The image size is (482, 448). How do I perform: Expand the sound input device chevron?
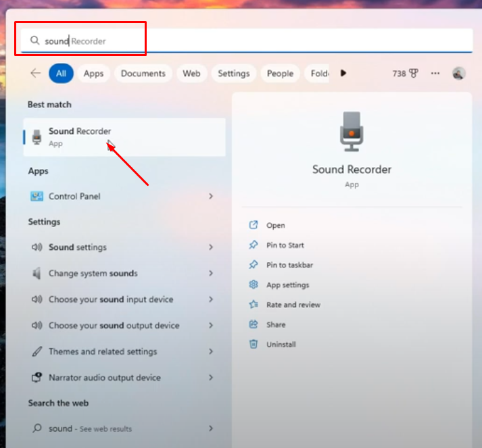tap(211, 299)
